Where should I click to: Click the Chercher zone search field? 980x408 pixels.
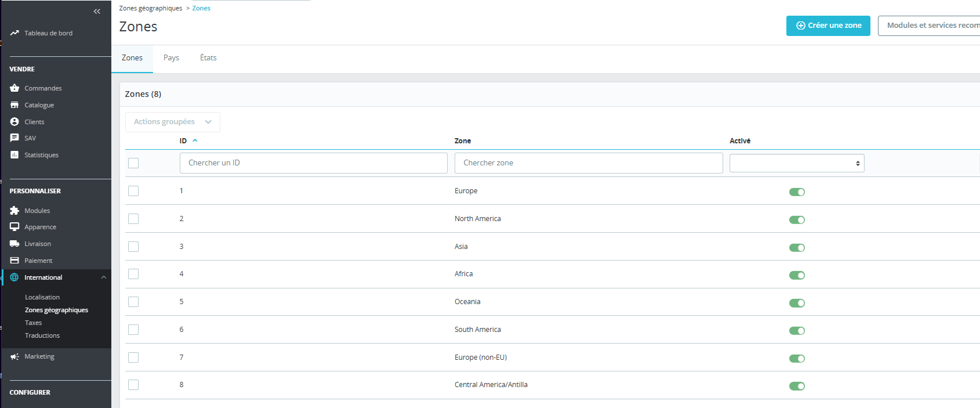click(588, 163)
